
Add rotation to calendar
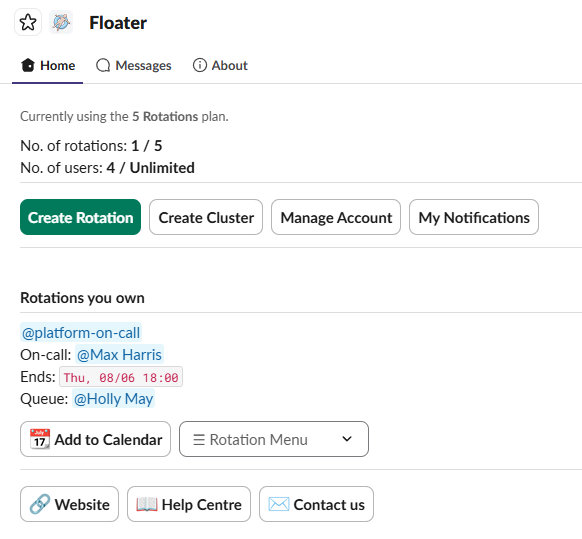click(96, 439)
